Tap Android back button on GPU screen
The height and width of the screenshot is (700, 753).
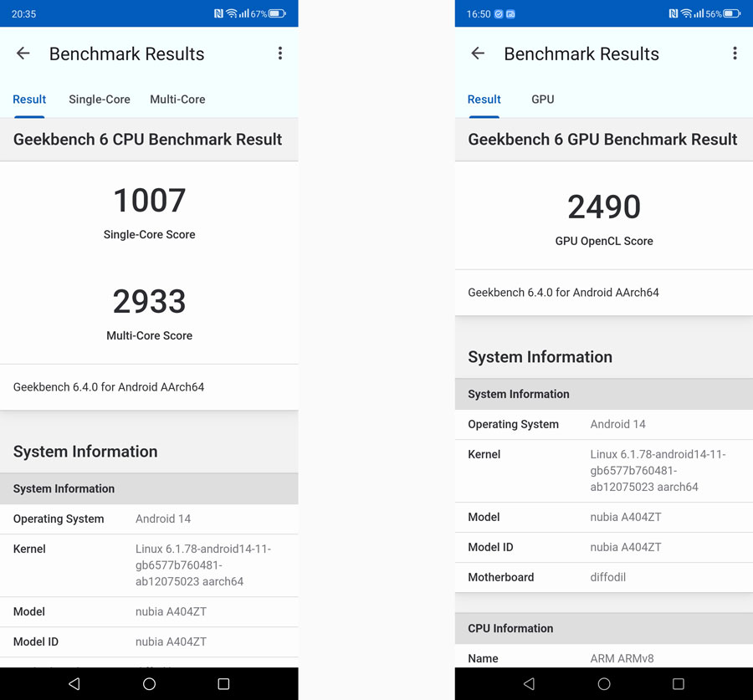click(530, 683)
